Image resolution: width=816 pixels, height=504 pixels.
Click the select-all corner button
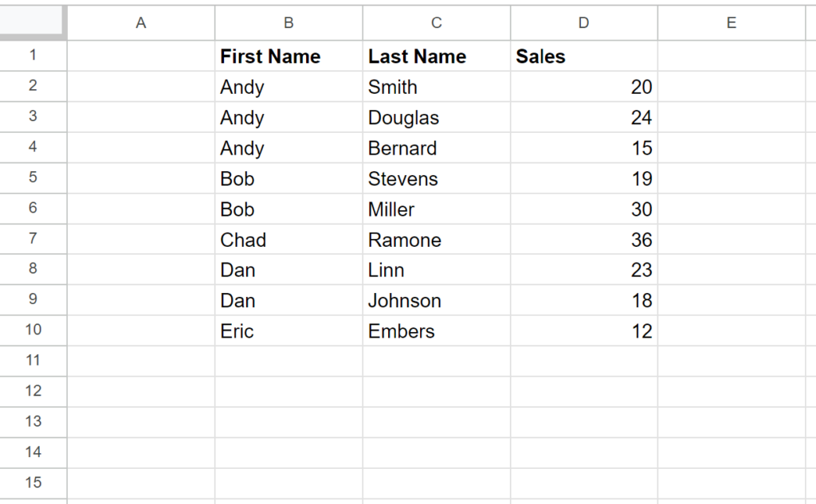33,22
